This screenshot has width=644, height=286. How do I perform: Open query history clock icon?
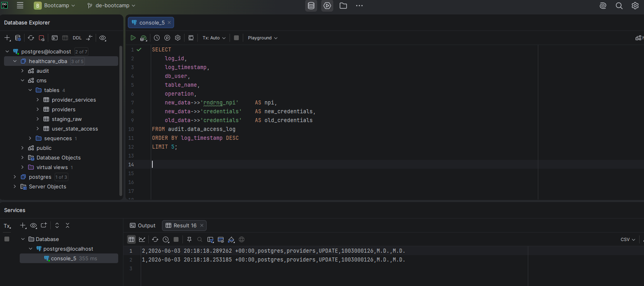click(x=157, y=38)
